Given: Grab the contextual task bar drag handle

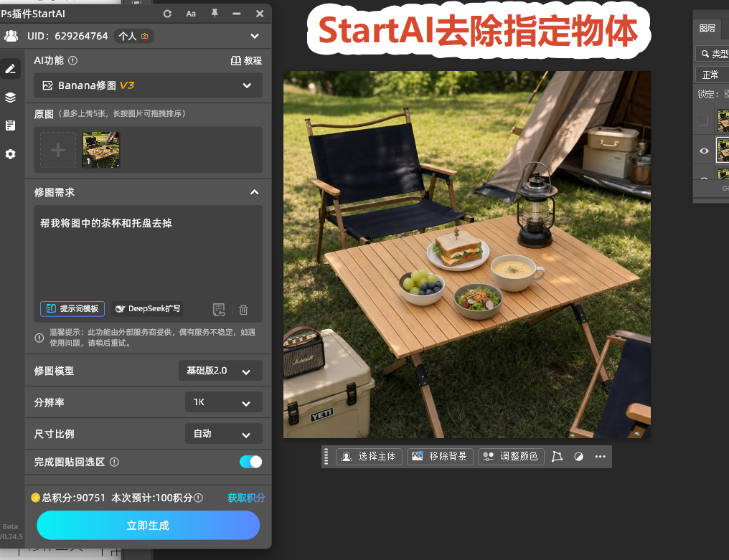Looking at the screenshot, I should click(326, 456).
